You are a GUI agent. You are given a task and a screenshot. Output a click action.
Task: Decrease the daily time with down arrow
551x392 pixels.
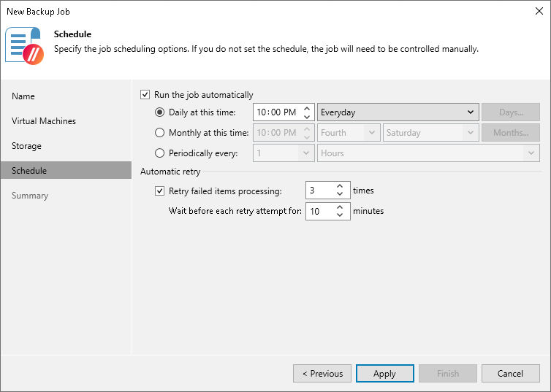[x=307, y=116]
